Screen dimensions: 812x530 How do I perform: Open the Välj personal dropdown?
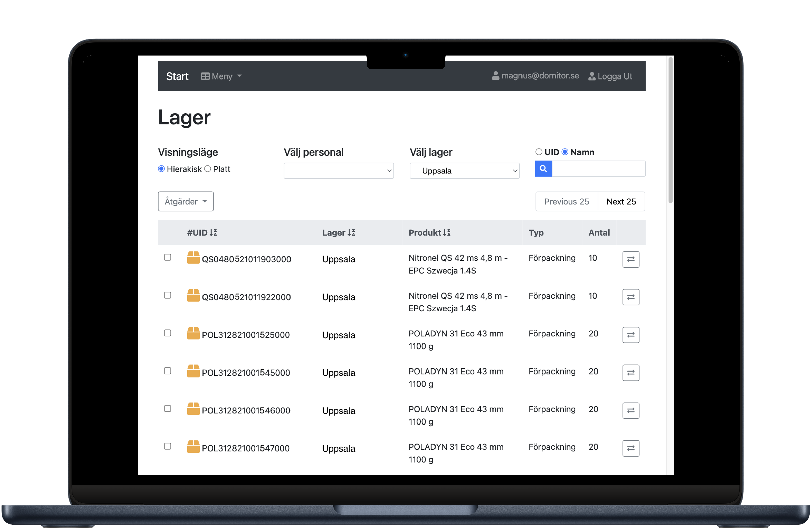pos(338,171)
